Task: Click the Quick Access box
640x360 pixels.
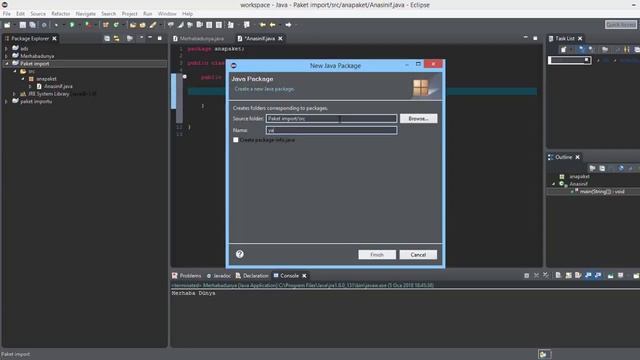Action: pyautogui.click(x=620, y=25)
